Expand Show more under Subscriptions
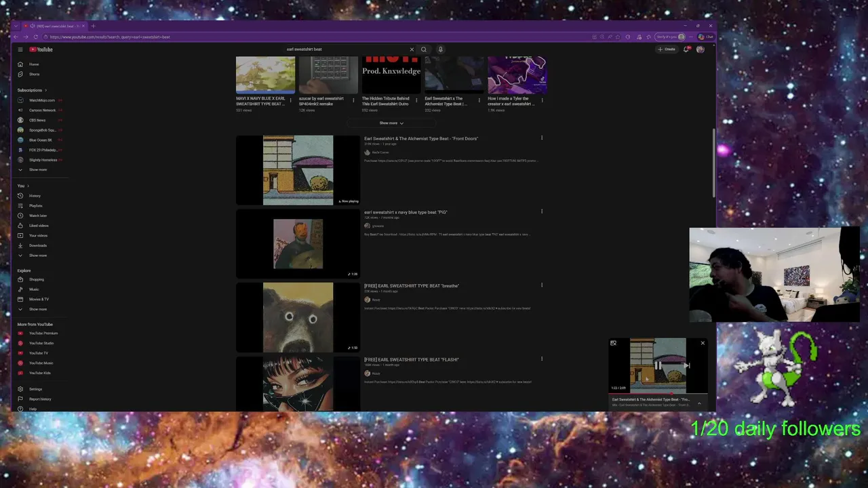The width and height of the screenshot is (868, 488). pos(37,169)
